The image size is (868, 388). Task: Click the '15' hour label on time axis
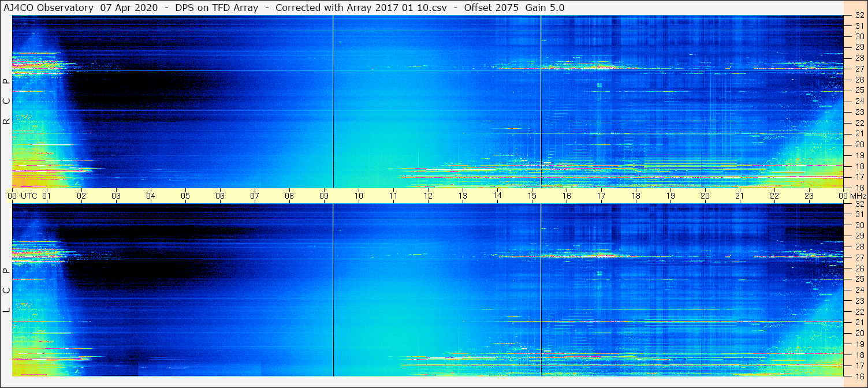[x=532, y=196]
